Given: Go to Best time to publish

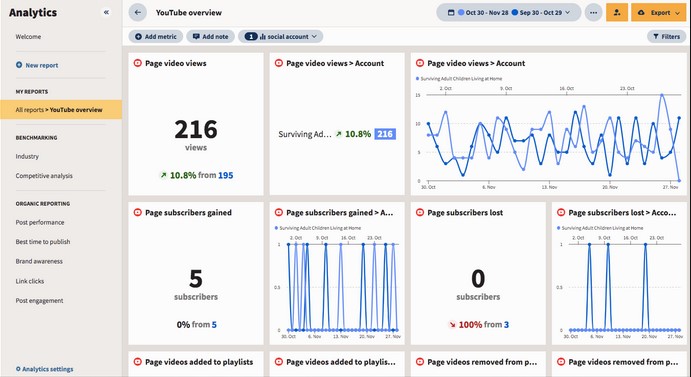Looking at the screenshot, I should (x=43, y=242).
